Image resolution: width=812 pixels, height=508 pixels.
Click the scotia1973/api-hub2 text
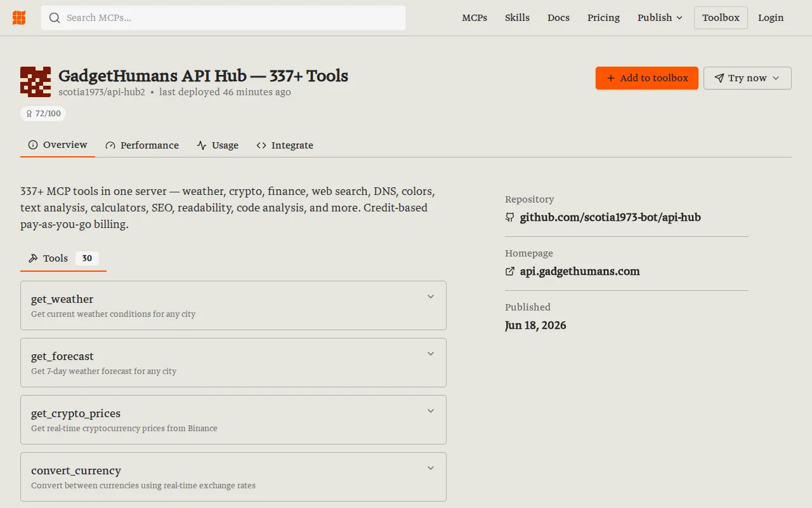(x=101, y=92)
